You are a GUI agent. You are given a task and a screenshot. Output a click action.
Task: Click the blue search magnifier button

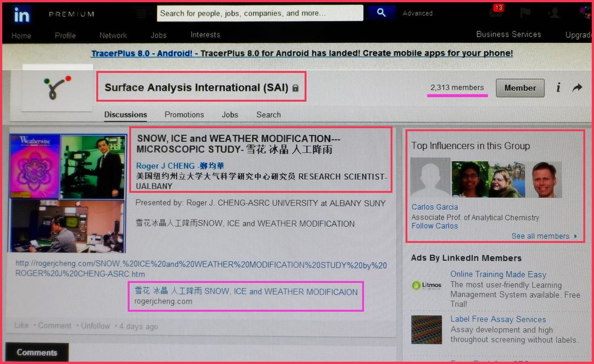click(381, 13)
